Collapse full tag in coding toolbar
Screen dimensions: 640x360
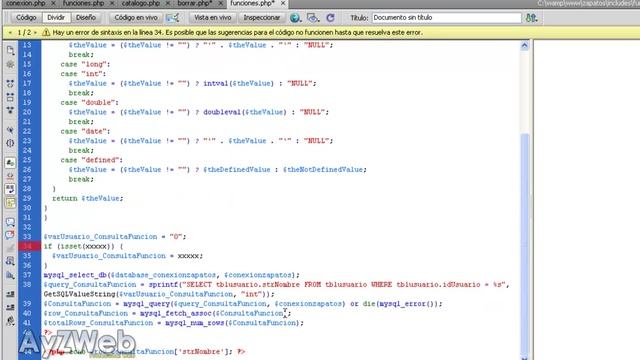tap(10, 84)
